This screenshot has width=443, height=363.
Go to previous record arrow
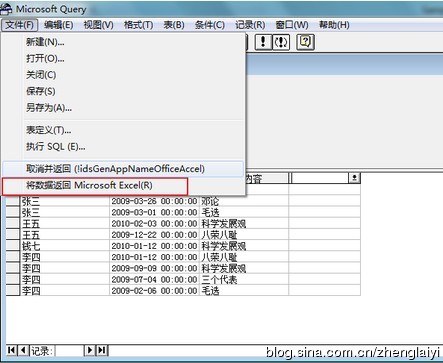click(23, 350)
